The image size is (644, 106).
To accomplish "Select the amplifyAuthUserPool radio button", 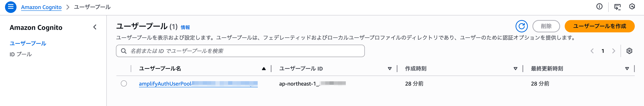I will click(x=124, y=83).
